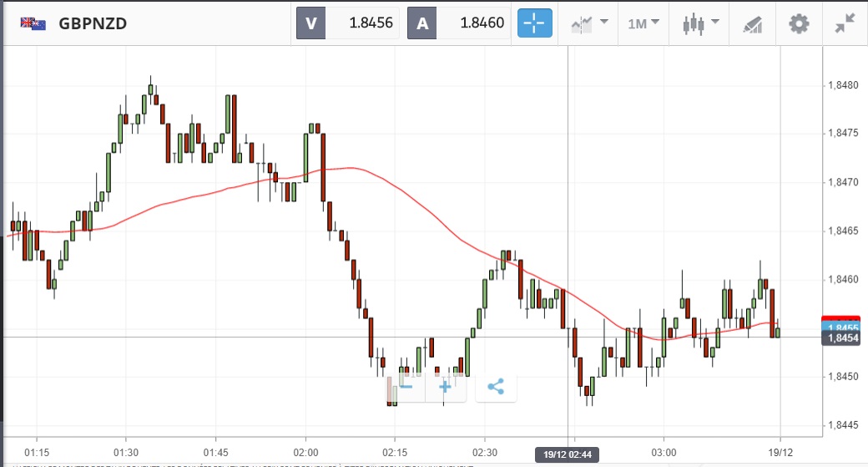Open the chart comparison dropdown

[x=589, y=23]
